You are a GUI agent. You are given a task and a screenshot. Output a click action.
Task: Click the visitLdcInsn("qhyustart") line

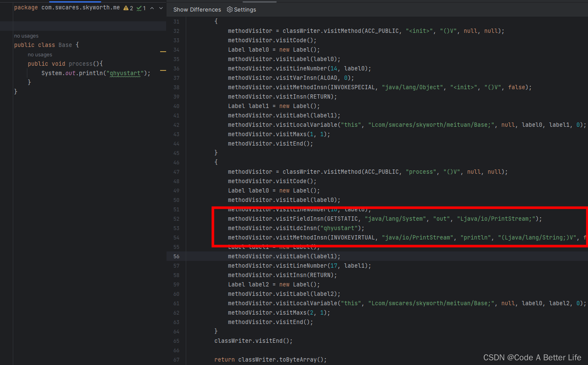[296, 228]
